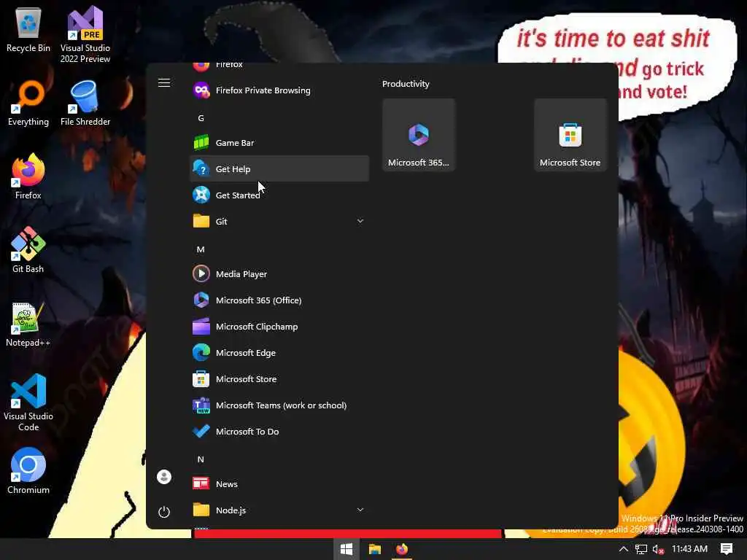This screenshot has height=560, width=747.
Task: Open Microsoft 365 (Office) from app list
Action: (x=279, y=300)
